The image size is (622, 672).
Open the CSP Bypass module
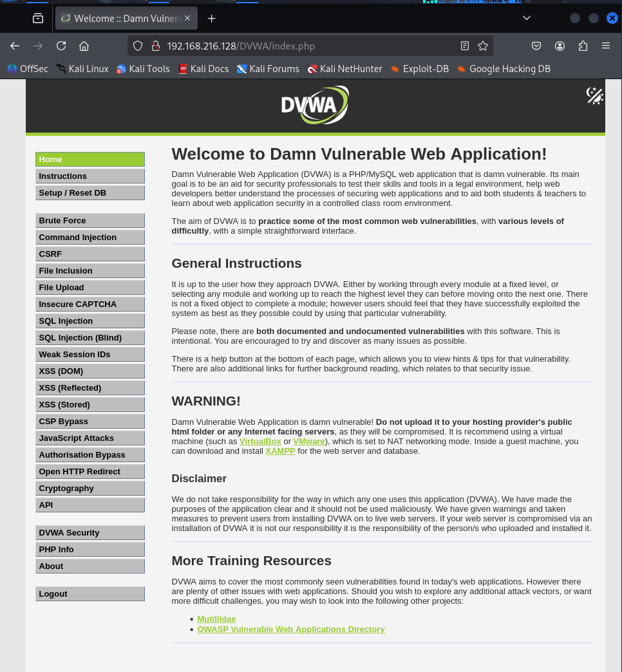[90, 421]
